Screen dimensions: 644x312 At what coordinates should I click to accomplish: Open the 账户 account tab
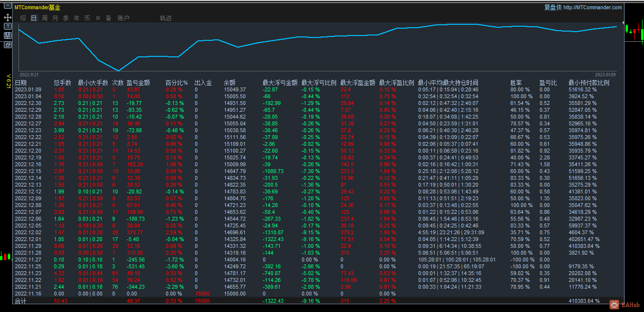pyautogui.click(x=123, y=18)
